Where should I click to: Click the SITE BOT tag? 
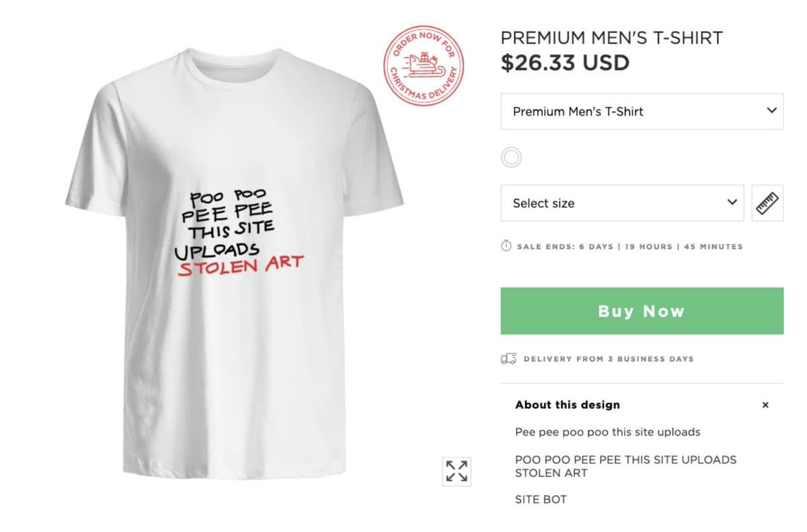click(541, 499)
